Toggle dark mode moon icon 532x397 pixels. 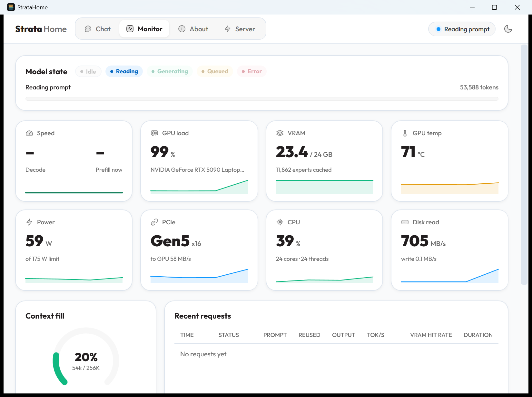click(508, 29)
